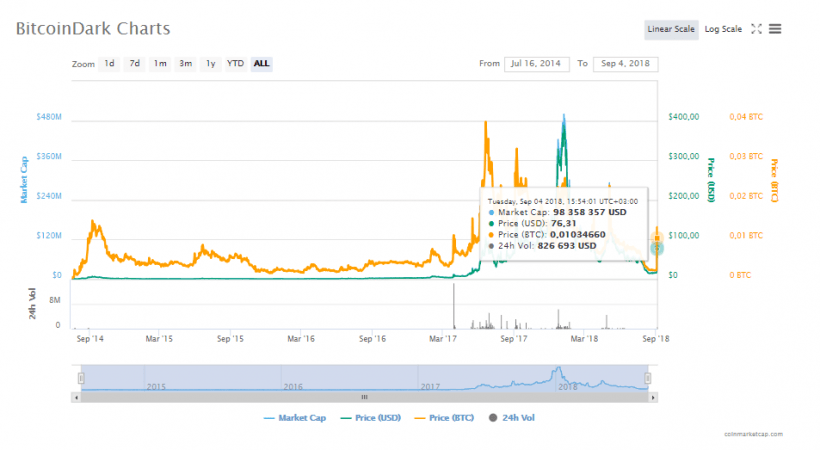Viewport: 820px width, 450px height.
Task: Show ALL time range data
Action: (261, 64)
